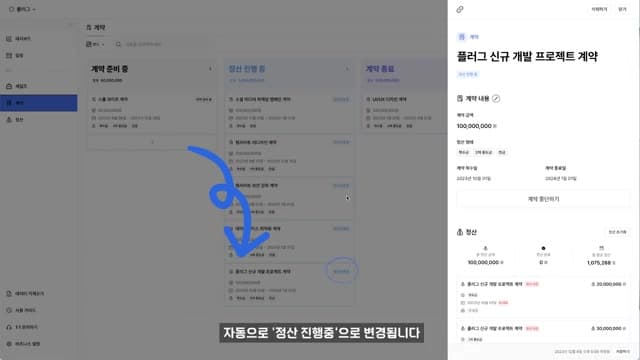Open the second card in 정산 진행 중
This screenshot has width=640, height=360.
click(x=289, y=156)
